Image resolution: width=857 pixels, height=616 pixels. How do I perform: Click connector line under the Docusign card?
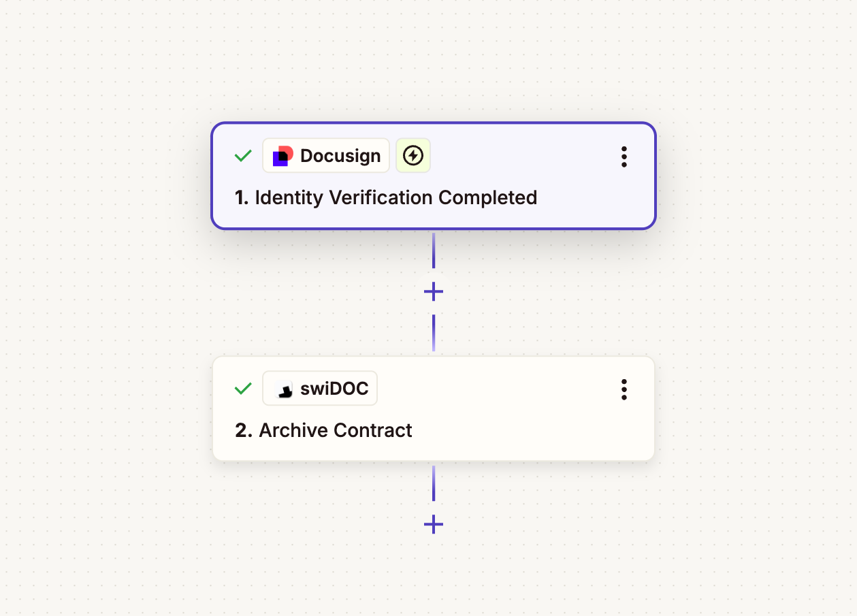(434, 252)
